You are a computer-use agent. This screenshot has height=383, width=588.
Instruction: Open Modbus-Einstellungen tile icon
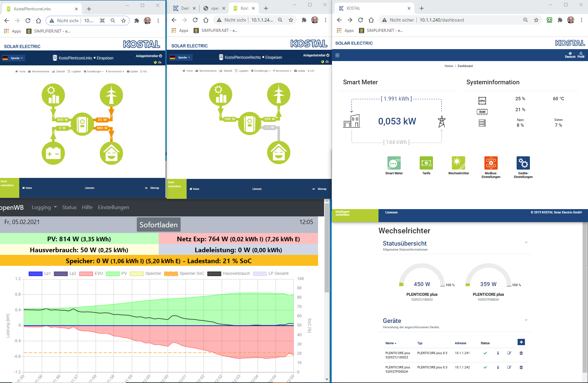(x=491, y=163)
